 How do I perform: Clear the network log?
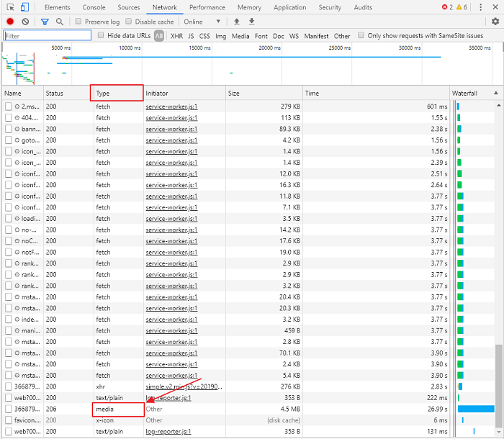25,22
